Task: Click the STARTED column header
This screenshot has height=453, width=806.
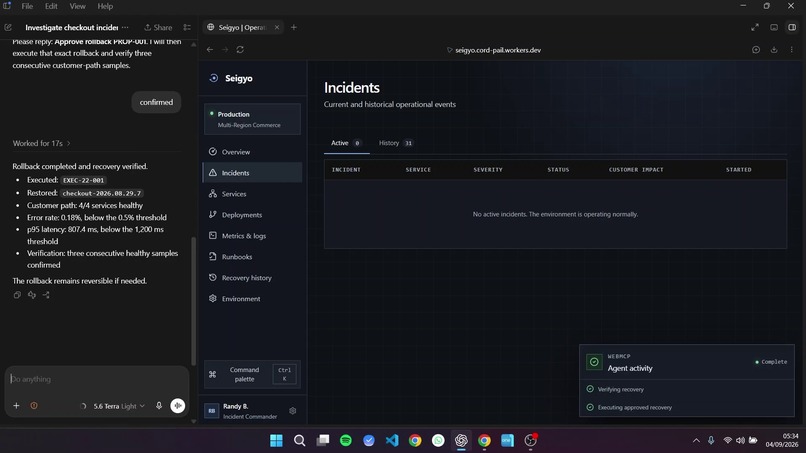Action: click(x=739, y=170)
